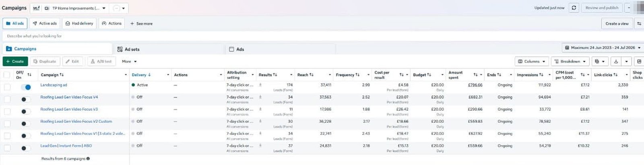Image resolution: width=644 pixels, height=165 pixels.
Task: Open the TP Home Improvements account dropdown
Action: pos(75,8)
